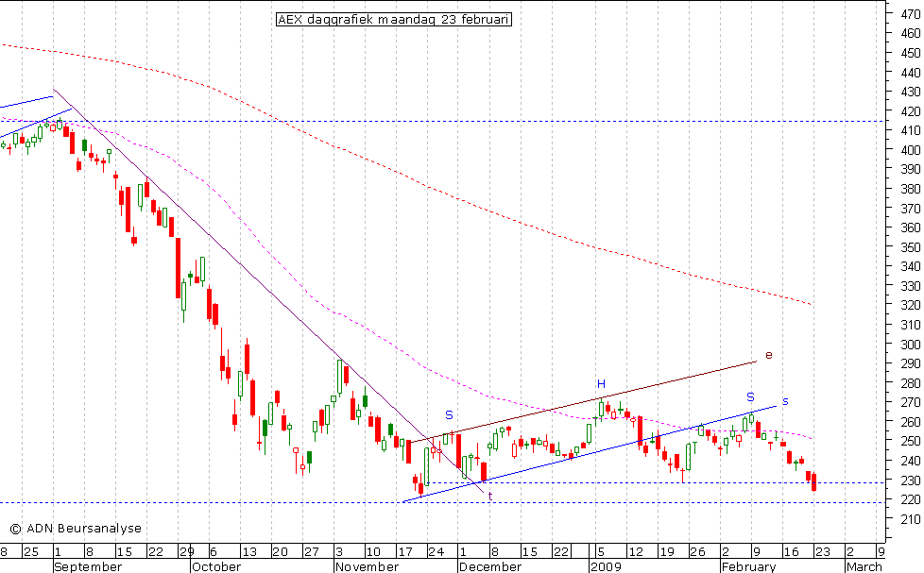924x573 pixels.
Task: Click the March month label
Action: (x=864, y=566)
